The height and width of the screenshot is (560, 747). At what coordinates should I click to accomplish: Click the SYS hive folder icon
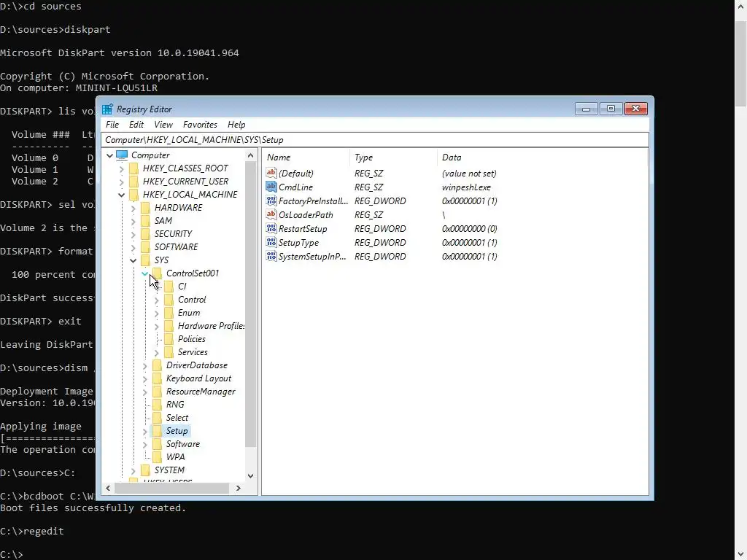point(145,260)
